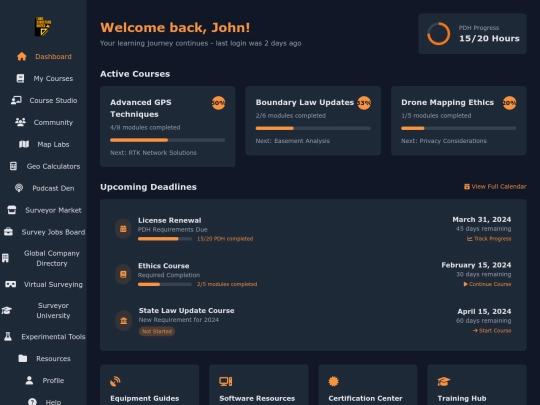Click the State Law Update landmark icon
The image size is (540, 405).
[x=123, y=321]
